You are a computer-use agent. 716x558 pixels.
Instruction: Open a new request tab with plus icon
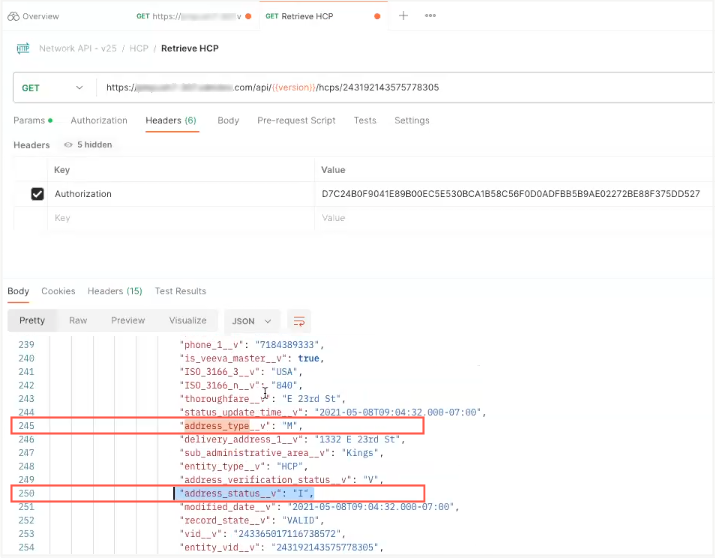pyautogui.click(x=404, y=16)
